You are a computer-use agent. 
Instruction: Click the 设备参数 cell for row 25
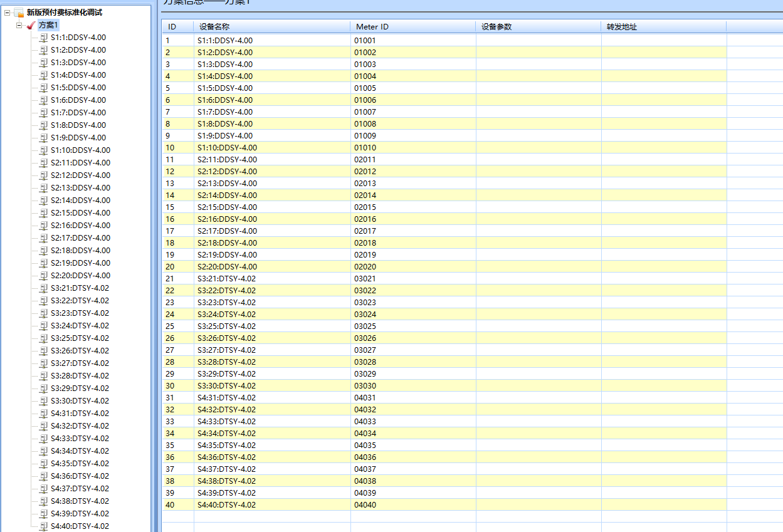click(x=538, y=326)
